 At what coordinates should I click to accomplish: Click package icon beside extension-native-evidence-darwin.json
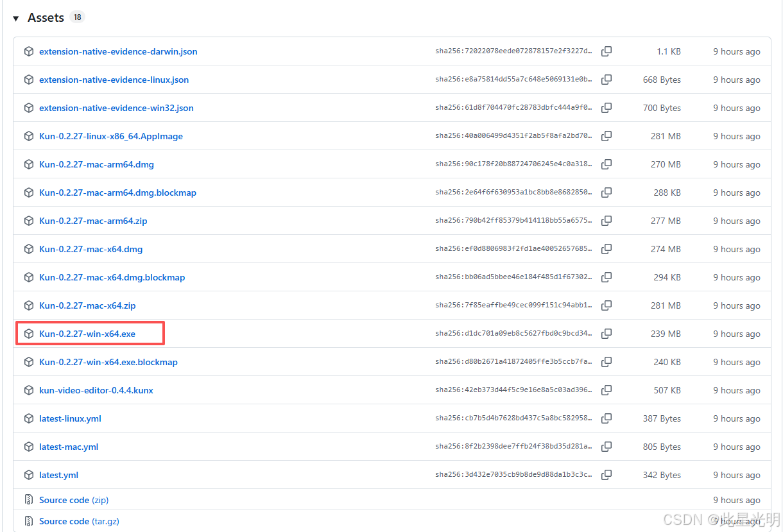tap(28, 51)
